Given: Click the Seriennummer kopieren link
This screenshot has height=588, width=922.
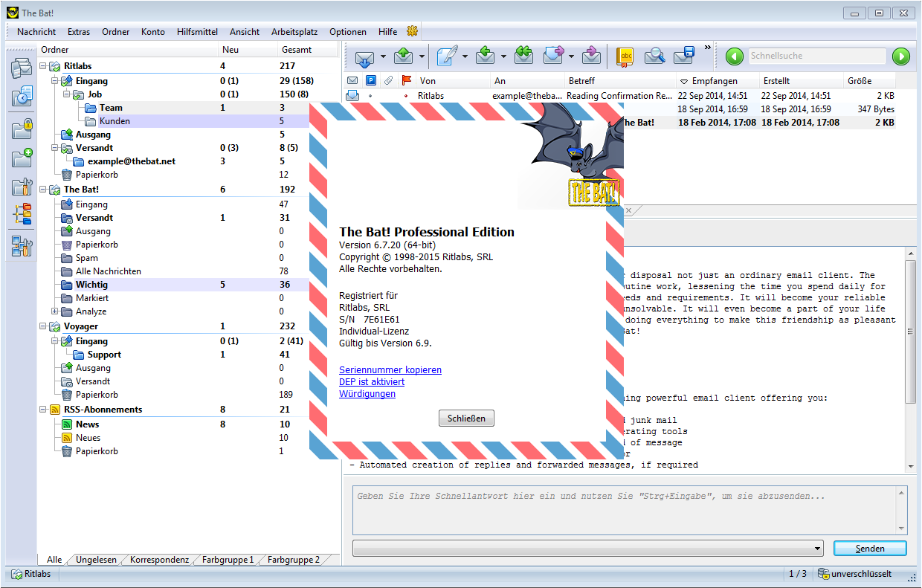Looking at the screenshot, I should coord(390,370).
